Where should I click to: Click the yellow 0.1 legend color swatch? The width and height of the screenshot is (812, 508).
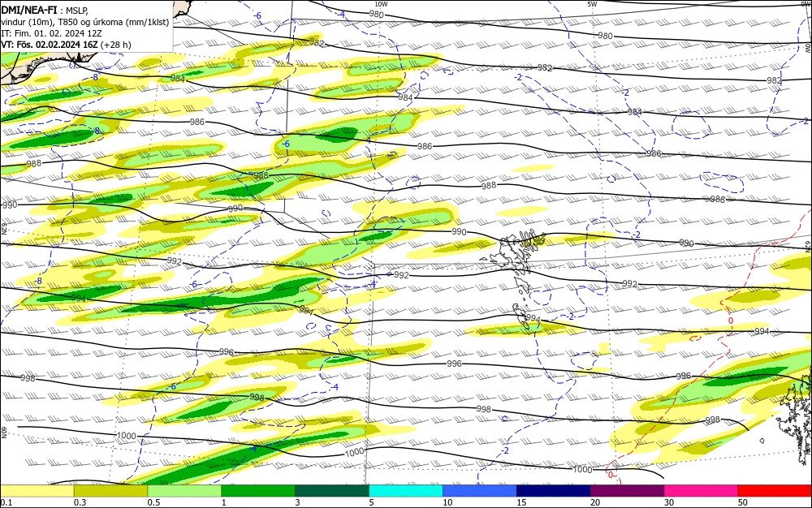pos(37,491)
